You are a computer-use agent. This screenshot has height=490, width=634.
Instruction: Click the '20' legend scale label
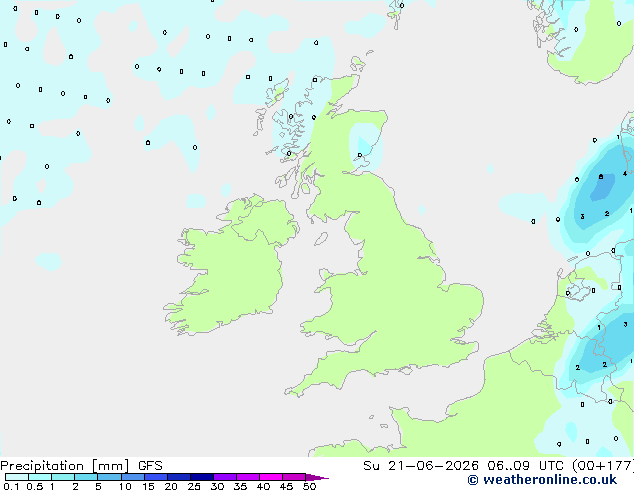171,486
